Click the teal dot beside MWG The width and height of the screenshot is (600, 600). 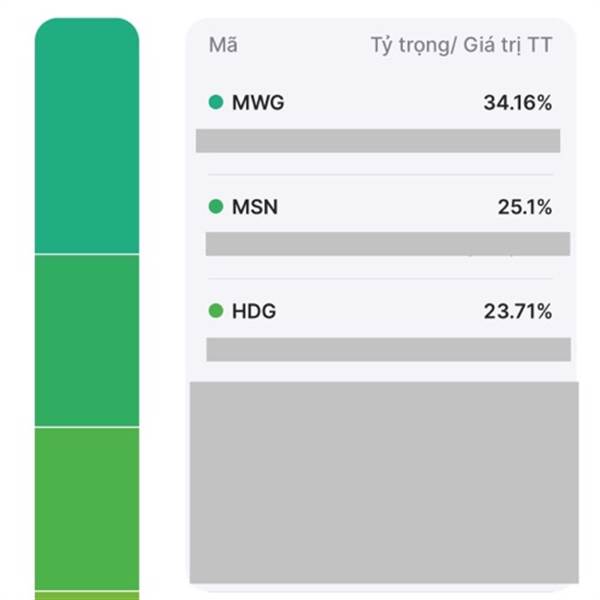[216, 102]
